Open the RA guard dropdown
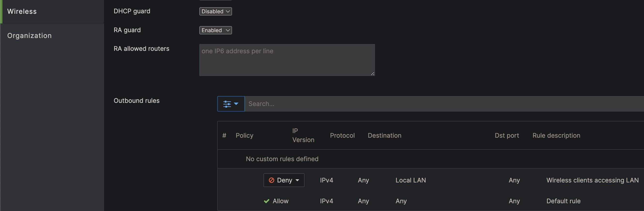The height and width of the screenshot is (211, 644). tap(215, 30)
